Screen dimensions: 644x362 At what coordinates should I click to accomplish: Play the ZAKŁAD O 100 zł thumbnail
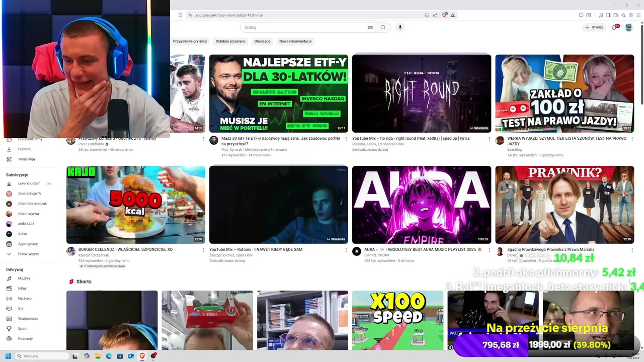click(x=565, y=94)
